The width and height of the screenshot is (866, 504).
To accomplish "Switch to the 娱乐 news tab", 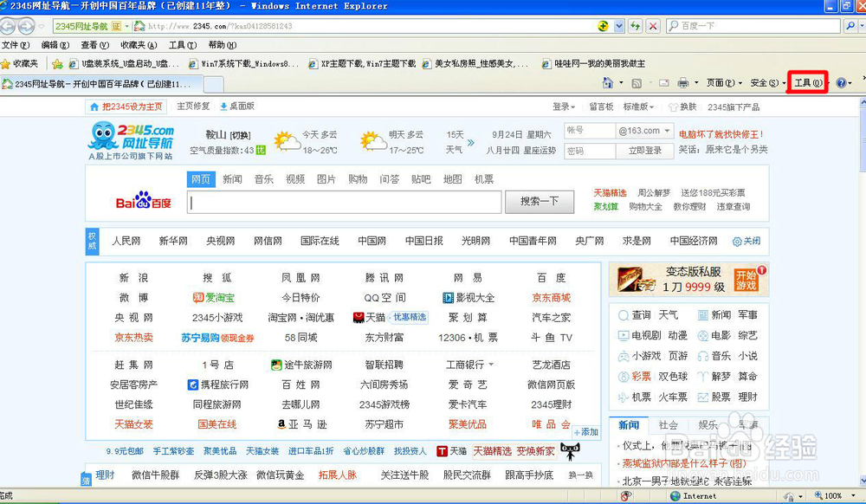I will (x=708, y=425).
